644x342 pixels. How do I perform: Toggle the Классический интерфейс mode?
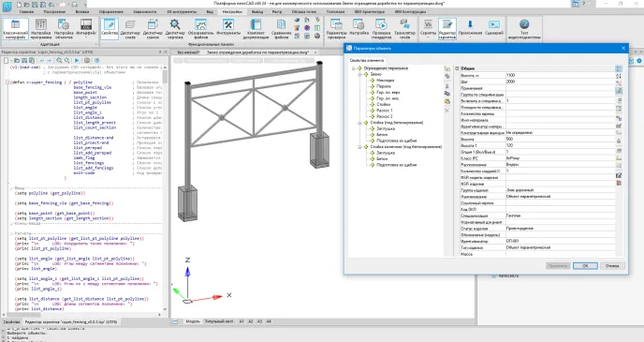(x=15, y=29)
